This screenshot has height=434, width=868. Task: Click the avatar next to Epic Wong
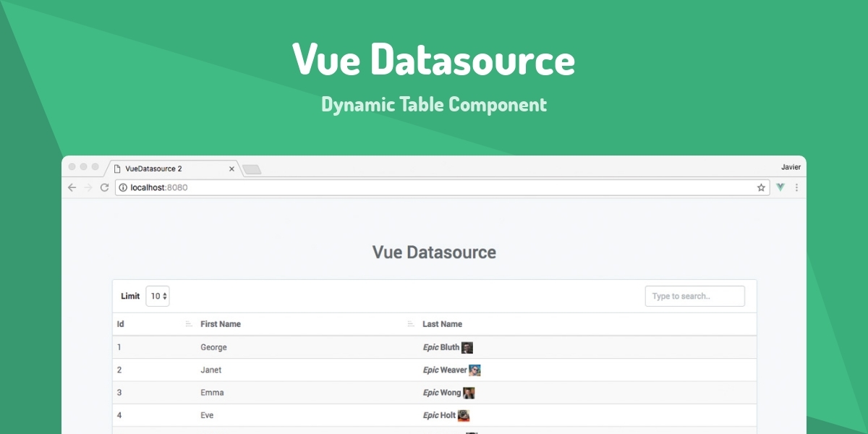pyautogui.click(x=469, y=393)
